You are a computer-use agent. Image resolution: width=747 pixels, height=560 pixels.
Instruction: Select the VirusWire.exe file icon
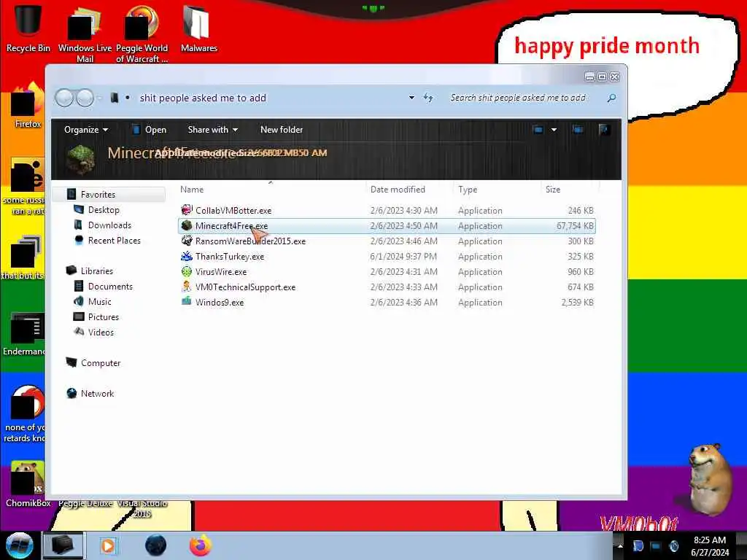186,271
